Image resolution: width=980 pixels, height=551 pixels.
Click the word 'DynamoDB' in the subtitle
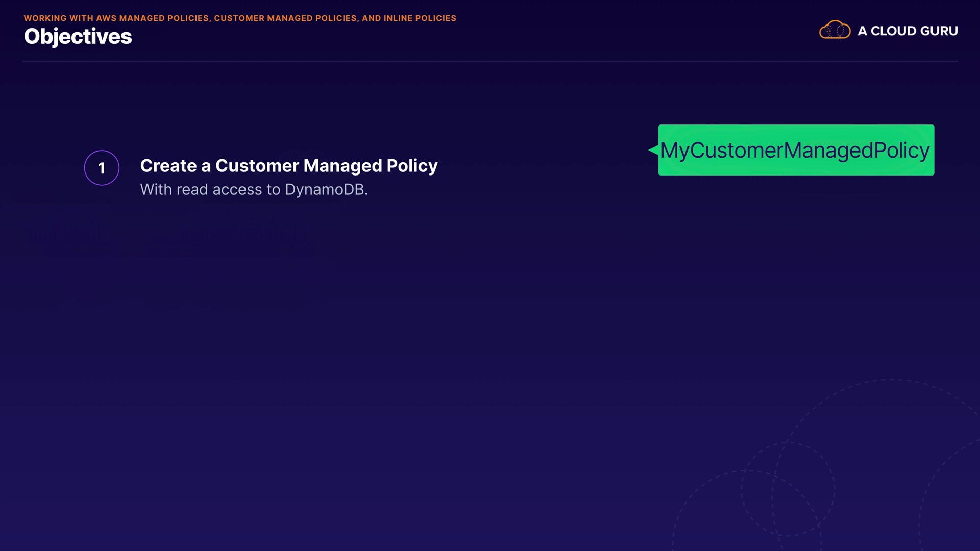(x=324, y=189)
